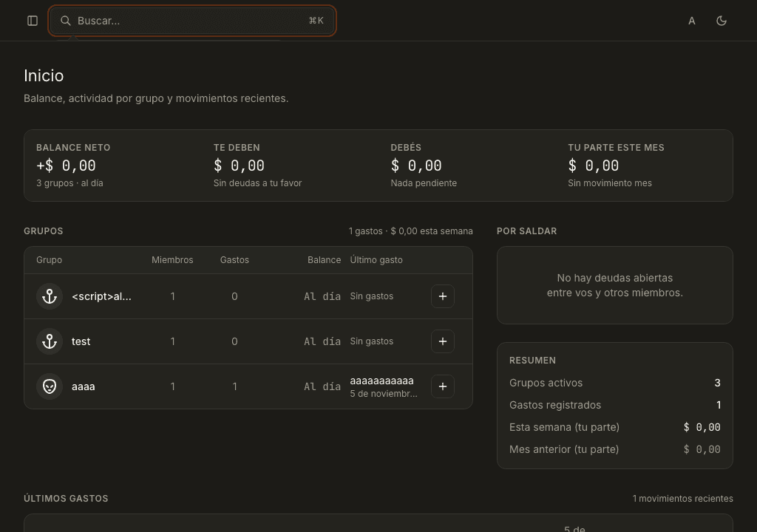Add expense to test group with plus

(x=443, y=341)
